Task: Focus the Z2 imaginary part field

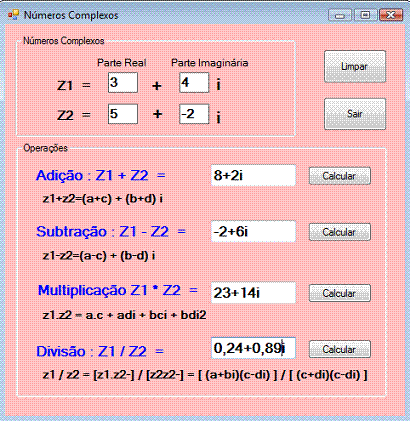Action: (x=194, y=114)
